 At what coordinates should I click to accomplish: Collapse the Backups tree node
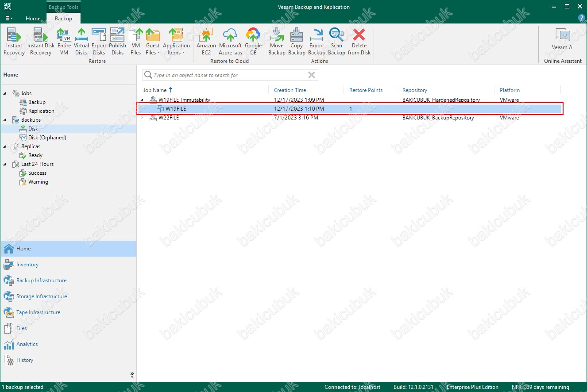[6, 120]
